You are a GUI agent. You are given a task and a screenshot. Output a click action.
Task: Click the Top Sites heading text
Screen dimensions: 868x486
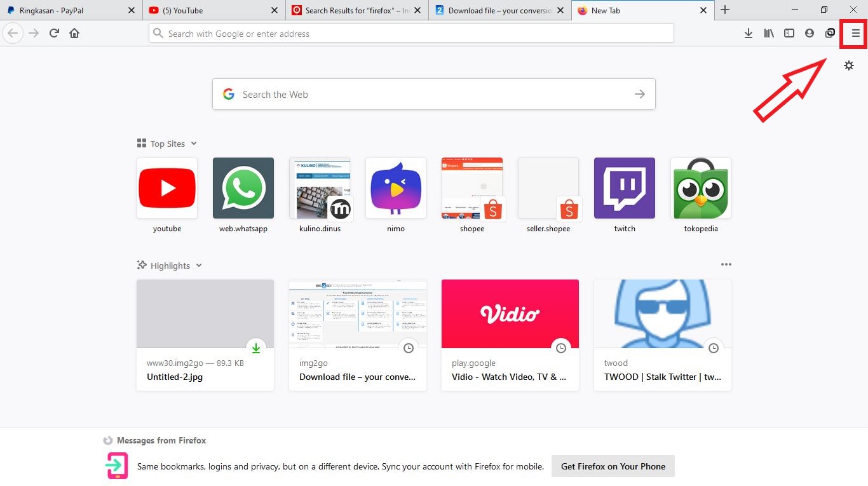pyautogui.click(x=168, y=144)
